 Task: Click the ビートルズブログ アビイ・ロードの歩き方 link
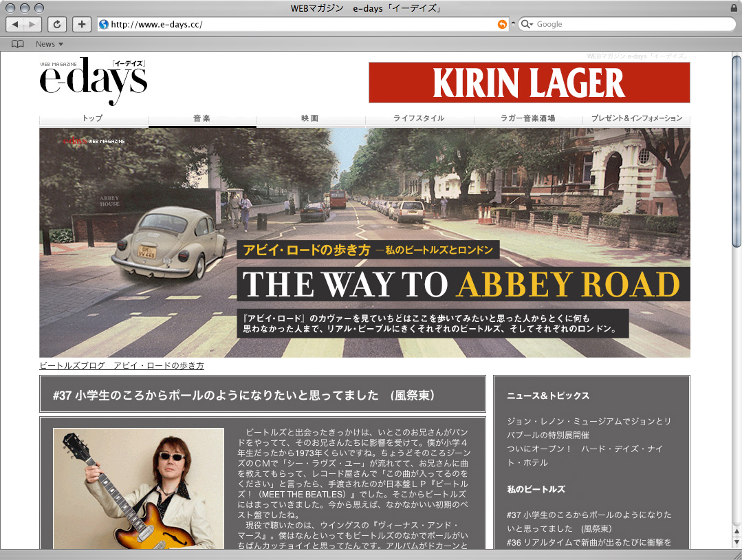click(x=122, y=365)
